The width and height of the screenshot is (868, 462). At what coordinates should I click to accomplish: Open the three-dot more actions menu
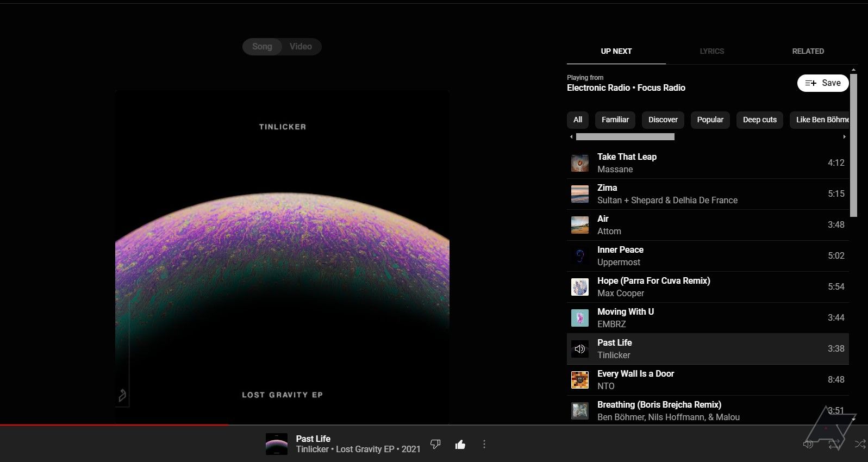(484, 445)
